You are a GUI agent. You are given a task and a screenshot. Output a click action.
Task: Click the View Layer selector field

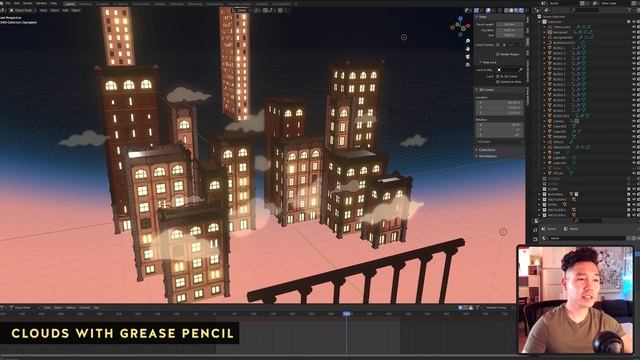tap(617, 3)
